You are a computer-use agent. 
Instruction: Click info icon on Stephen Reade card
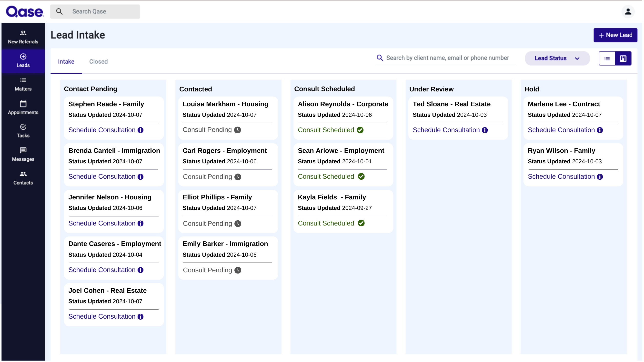pos(141,130)
